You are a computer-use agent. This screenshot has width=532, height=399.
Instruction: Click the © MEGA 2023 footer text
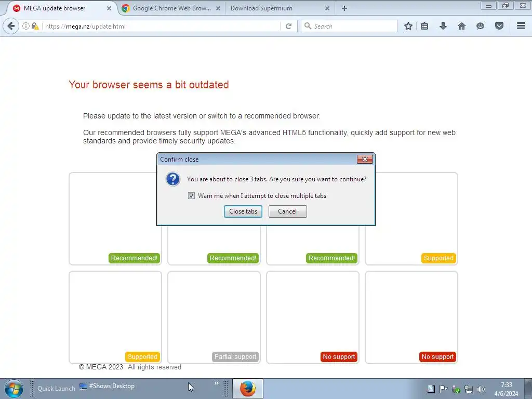pos(101,367)
